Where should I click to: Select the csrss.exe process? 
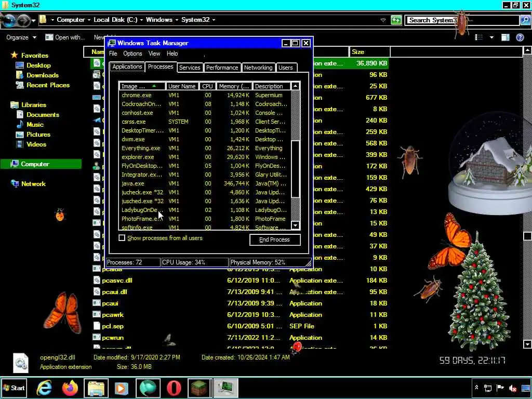(205, 122)
